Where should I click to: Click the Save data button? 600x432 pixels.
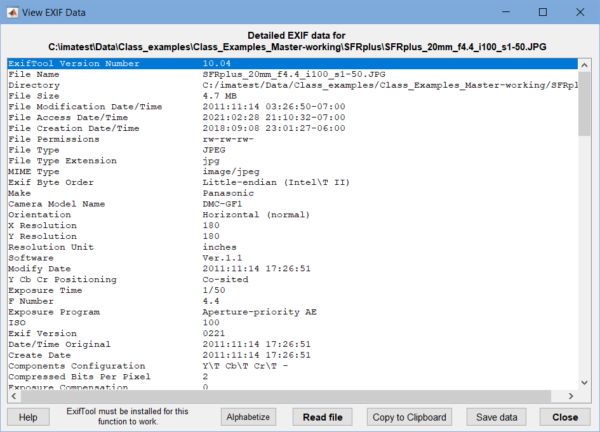point(497,416)
